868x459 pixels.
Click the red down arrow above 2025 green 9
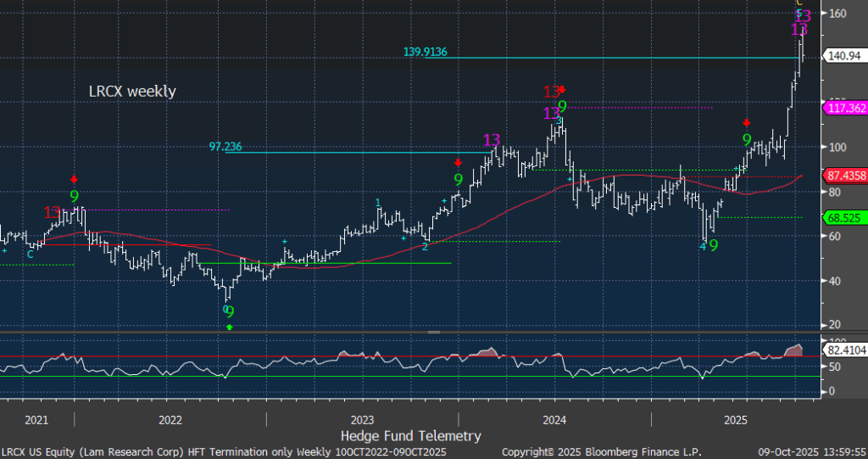point(746,123)
